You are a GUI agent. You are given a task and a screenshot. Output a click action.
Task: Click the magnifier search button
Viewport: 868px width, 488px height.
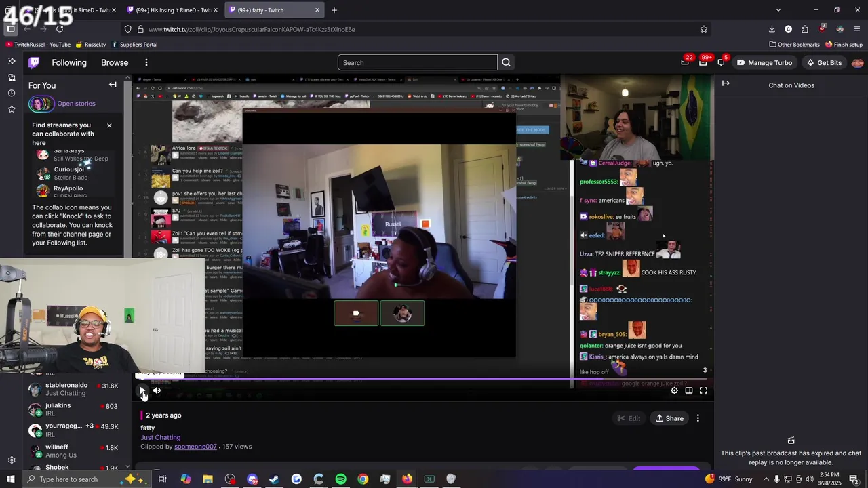tap(506, 62)
